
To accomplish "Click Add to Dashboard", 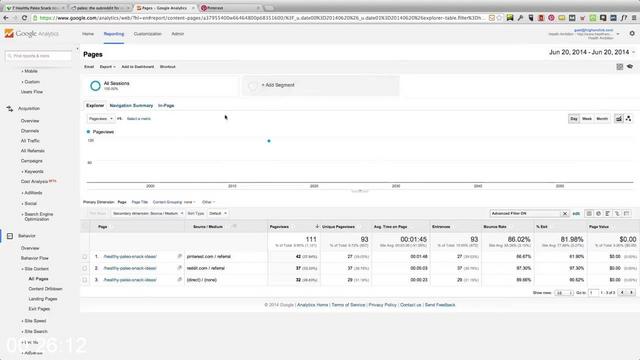I will 138,67.
